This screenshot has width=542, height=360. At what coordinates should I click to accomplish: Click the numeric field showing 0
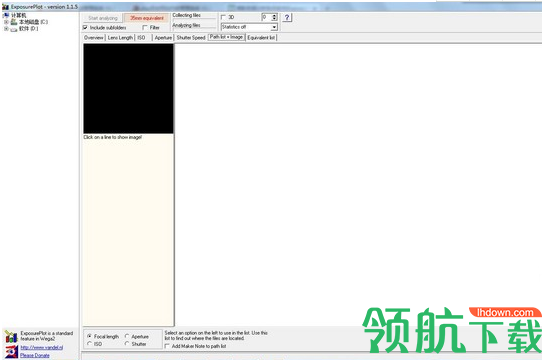267,17
